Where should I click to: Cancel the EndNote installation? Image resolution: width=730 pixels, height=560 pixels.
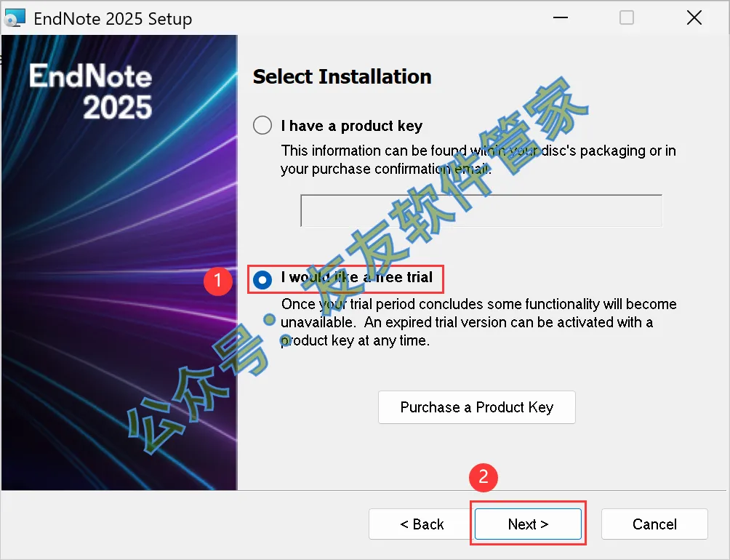point(654,524)
